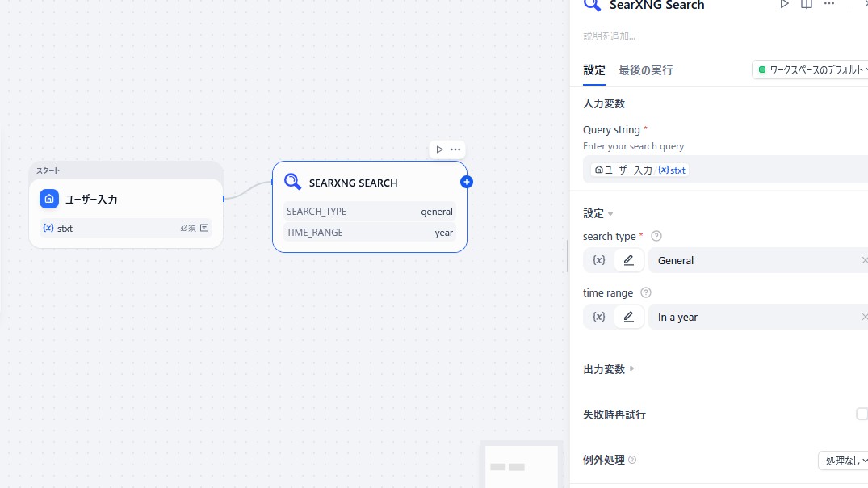Switch to the 最後の実行 tab
Screen dimensions: 868x488
[646, 70]
